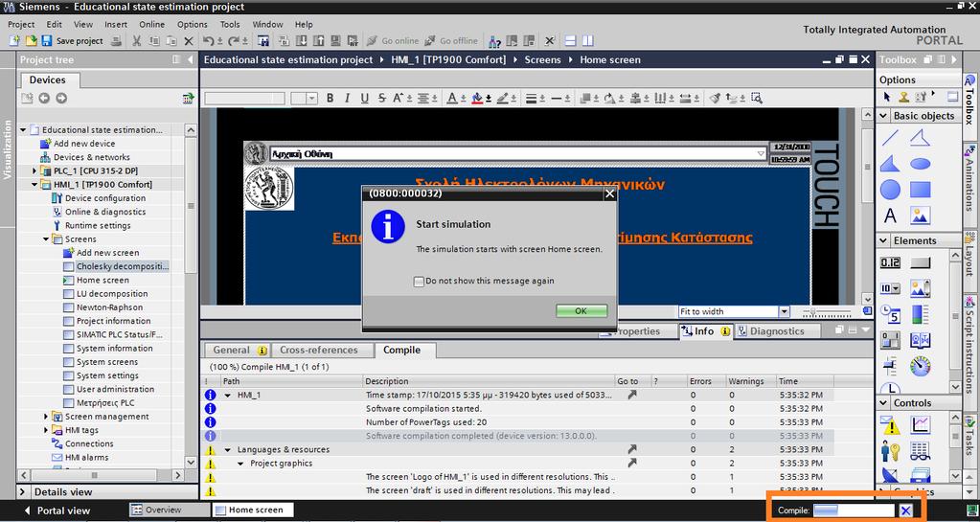This screenshot has width=980, height=522.
Task: Click the Go offline button
Action: tap(450, 41)
